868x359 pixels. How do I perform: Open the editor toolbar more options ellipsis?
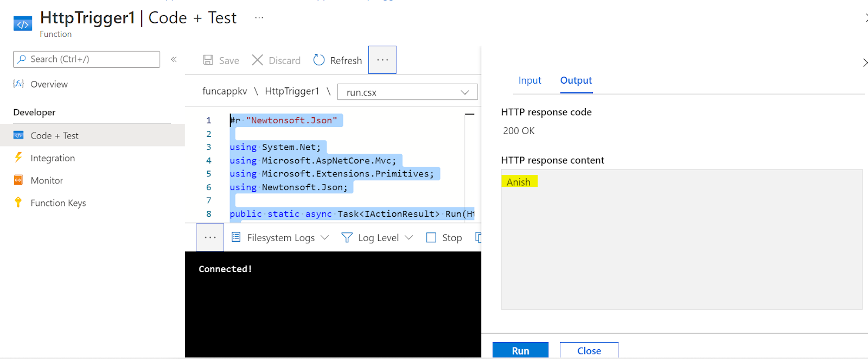point(382,60)
